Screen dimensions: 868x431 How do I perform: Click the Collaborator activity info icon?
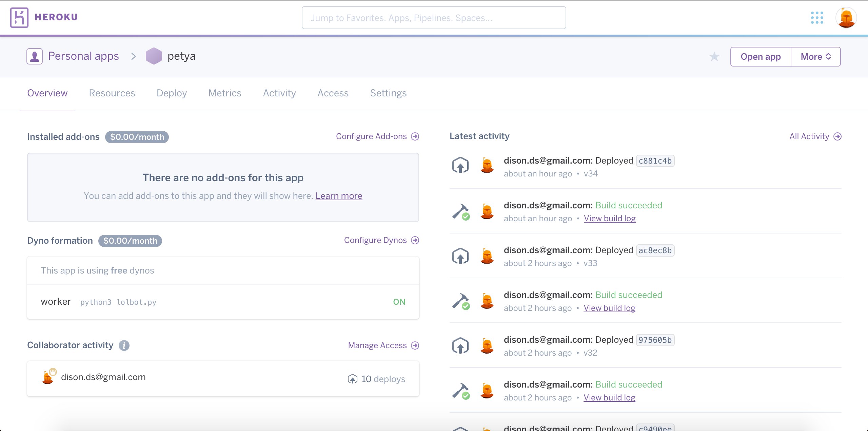point(124,345)
